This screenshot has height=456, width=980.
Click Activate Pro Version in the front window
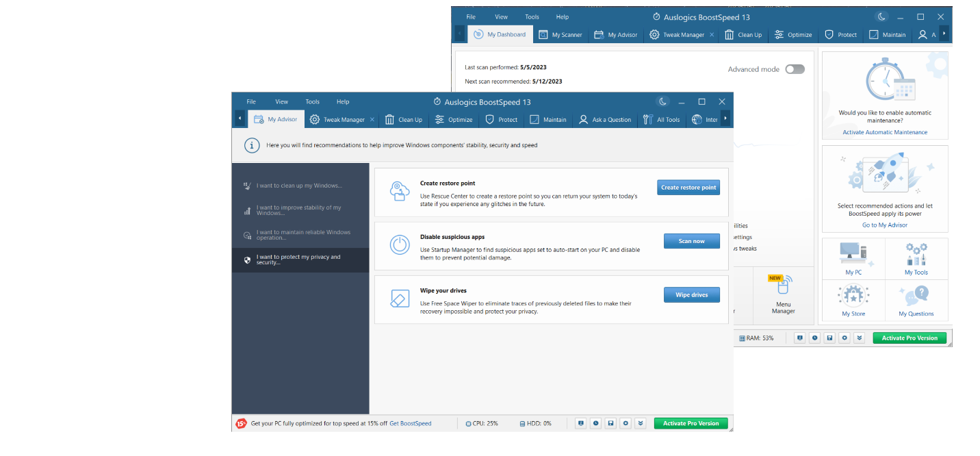click(x=691, y=423)
